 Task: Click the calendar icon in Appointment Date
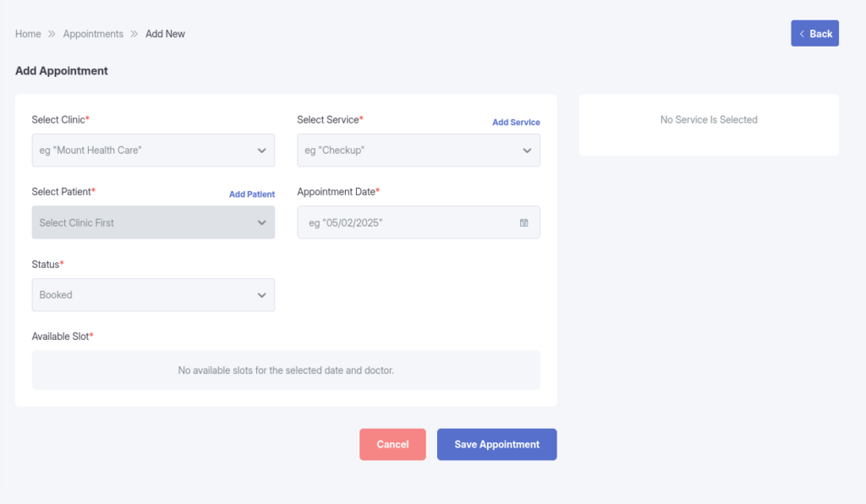coord(523,223)
